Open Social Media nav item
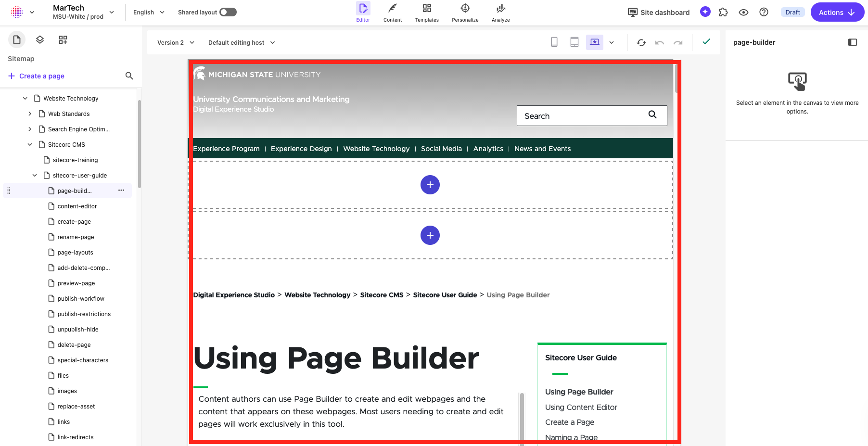The height and width of the screenshot is (446, 868). (441, 149)
